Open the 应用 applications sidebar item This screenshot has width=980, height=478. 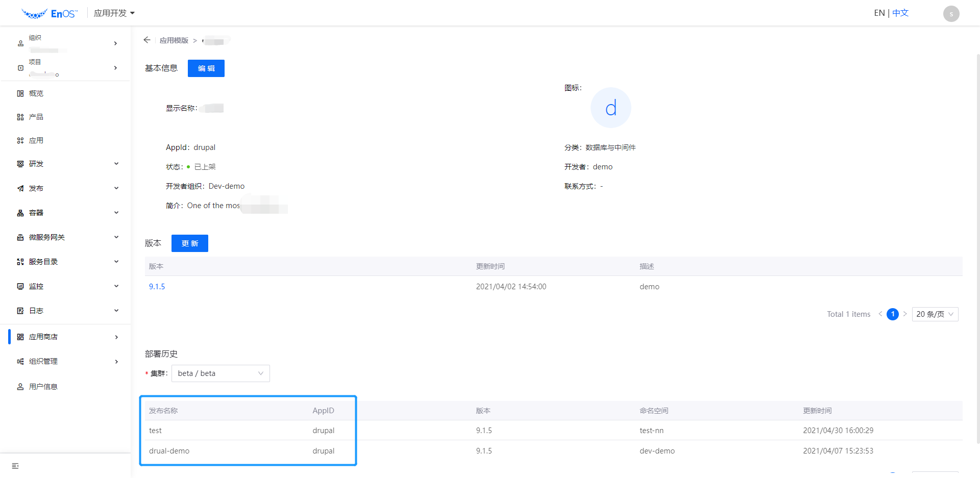click(36, 140)
